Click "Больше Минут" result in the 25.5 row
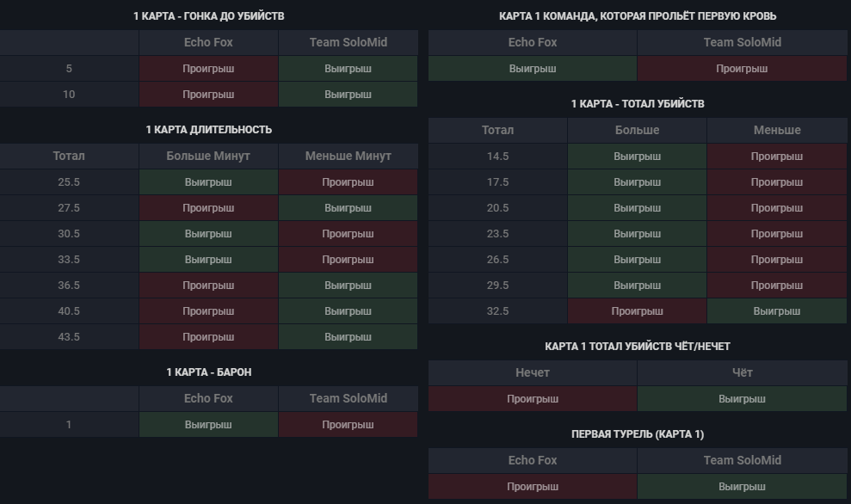This screenshot has width=851, height=504. coord(208,181)
